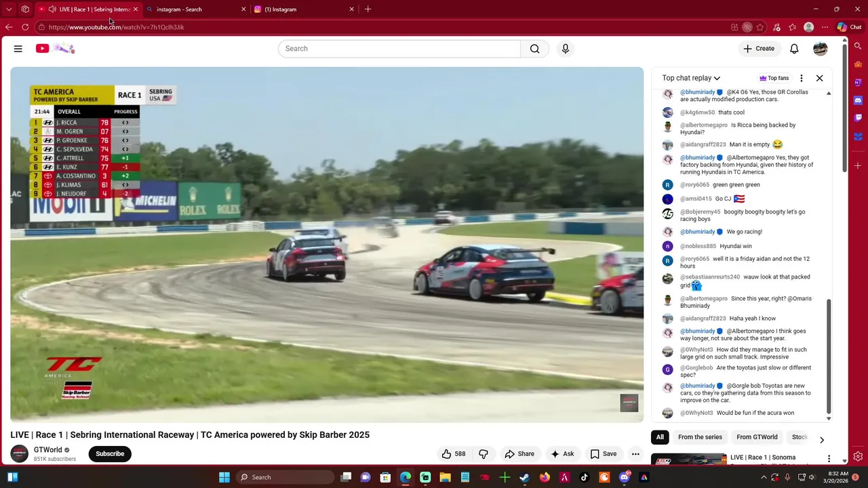Open Edge settings and more menu

[x=825, y=27]
